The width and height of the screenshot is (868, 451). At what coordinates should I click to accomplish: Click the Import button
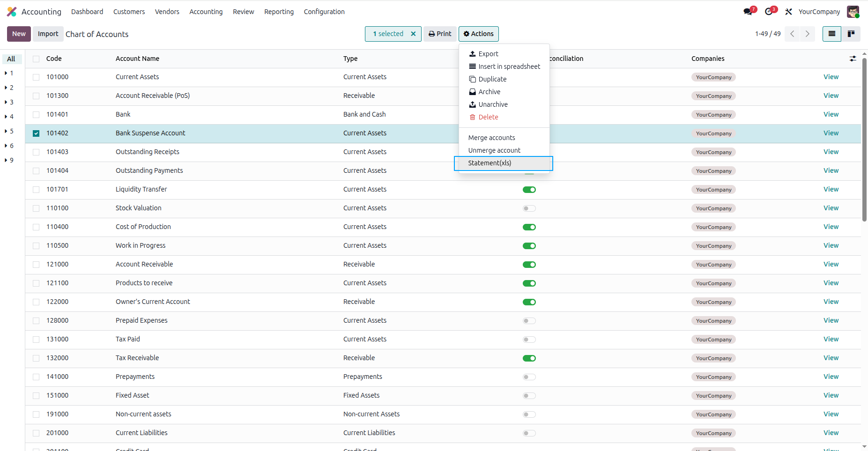[48, 34]
